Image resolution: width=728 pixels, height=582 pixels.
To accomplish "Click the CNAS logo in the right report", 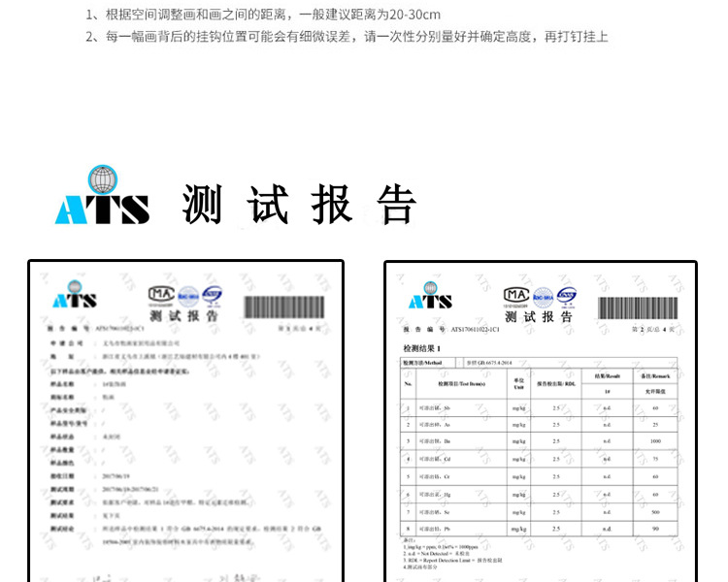I will coord(567,297).
